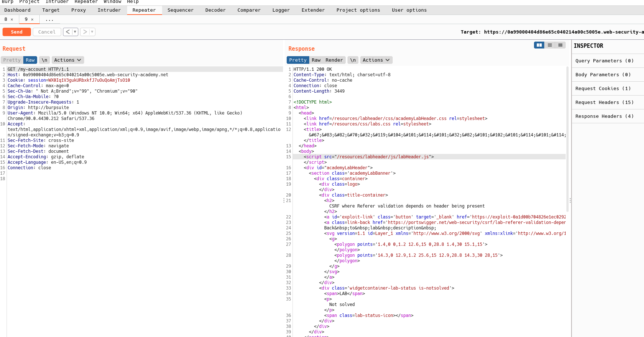Image resolution: width=644 pixels, height=337 pixels.
Task: Expand Query Parameters in Inspector
Action: pyautogui.click(x=608, y=61)
